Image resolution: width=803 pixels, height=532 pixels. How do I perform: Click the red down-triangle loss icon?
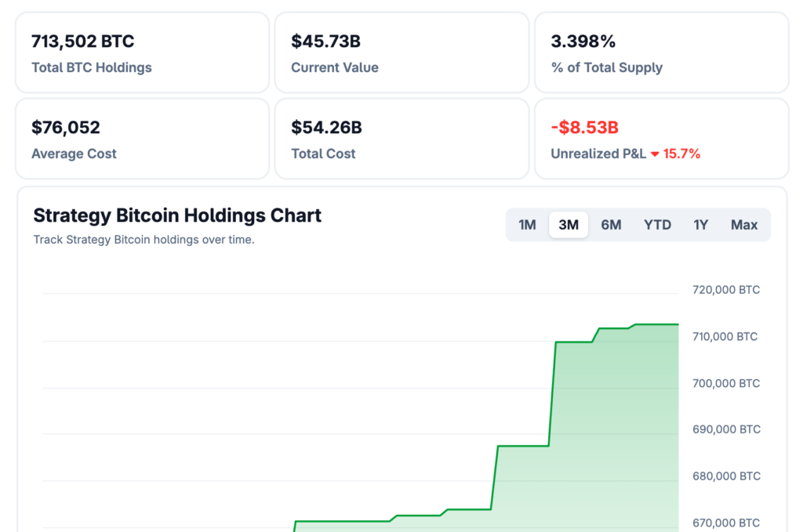click(x=655, y=154)
